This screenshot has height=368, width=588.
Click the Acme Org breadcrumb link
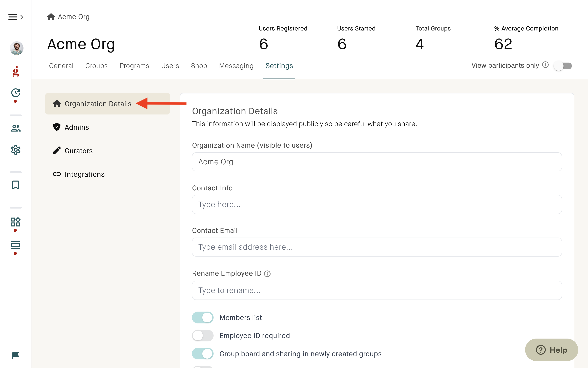(x=74, y=17)
